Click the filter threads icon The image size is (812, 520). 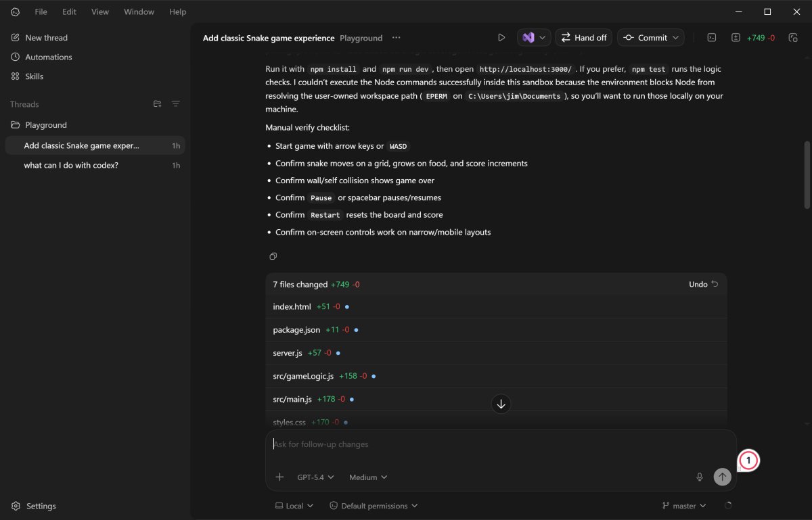(x=175, y=104)
